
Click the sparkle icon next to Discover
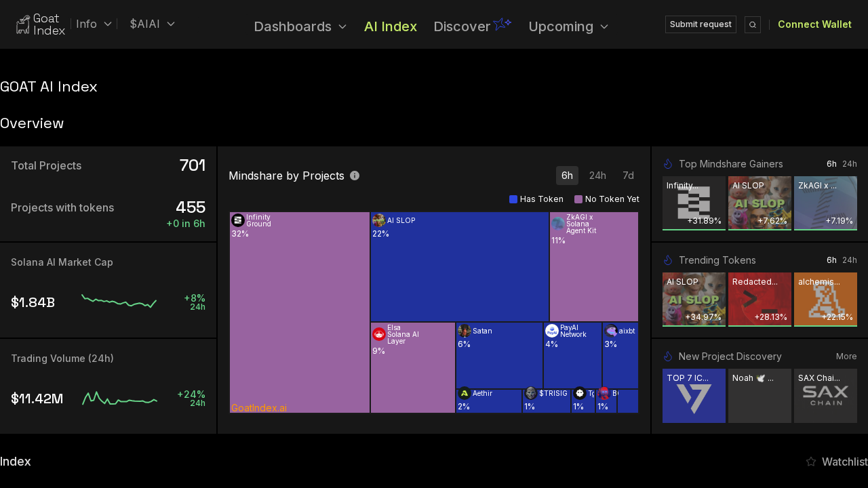[x=502, y=22]
